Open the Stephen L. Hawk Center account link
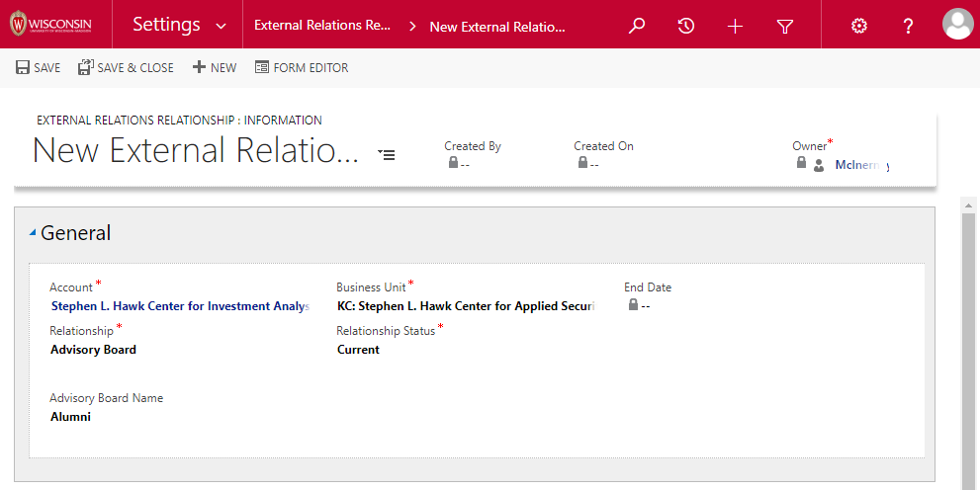 coord(180,306)
